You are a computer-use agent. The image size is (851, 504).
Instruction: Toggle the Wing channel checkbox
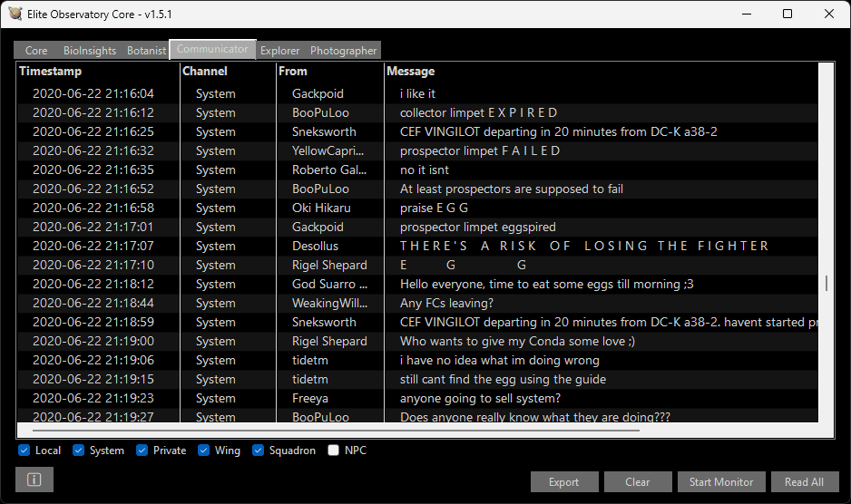coord(204,451)
